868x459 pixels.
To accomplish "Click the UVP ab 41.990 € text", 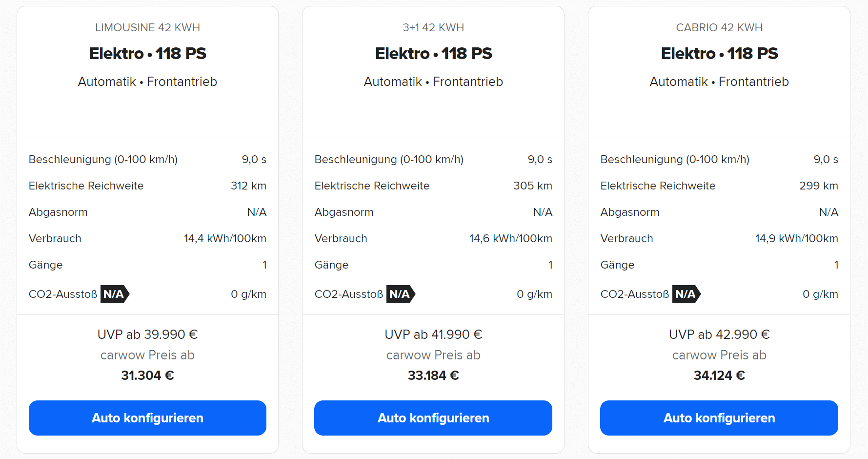I will [x=433, y=334].
